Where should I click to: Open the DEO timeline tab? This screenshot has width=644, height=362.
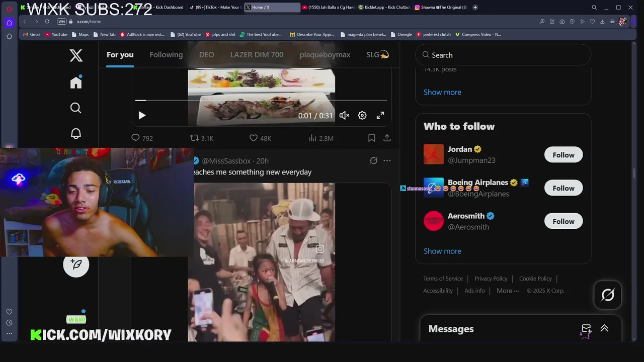click(x=206, y=55)
